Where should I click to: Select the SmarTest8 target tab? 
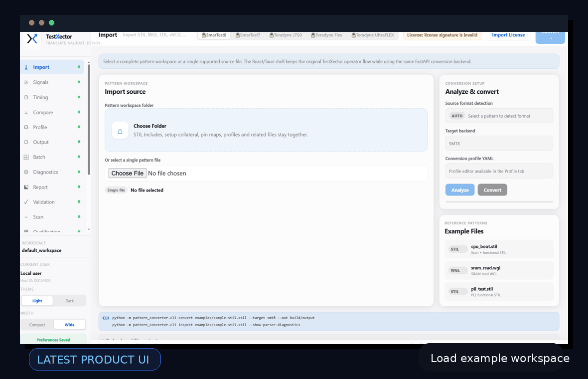(214, 35)
